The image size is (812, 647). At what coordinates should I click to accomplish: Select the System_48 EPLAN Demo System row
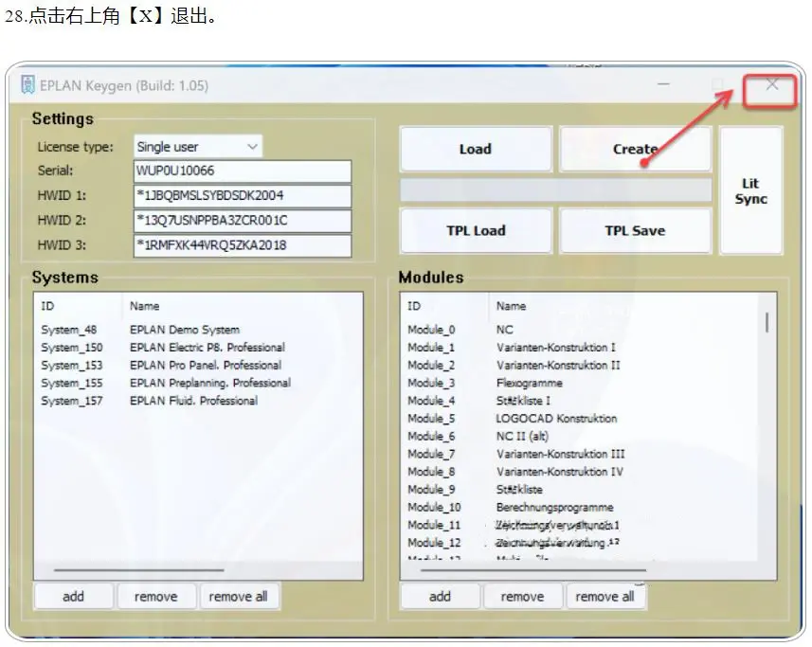point(198,330)
